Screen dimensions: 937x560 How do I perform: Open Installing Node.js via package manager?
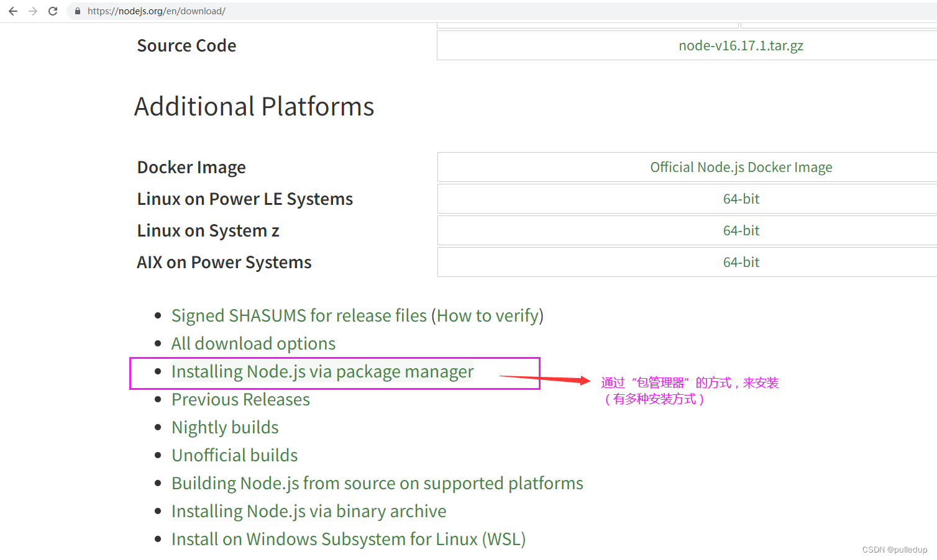click(322, 372)
